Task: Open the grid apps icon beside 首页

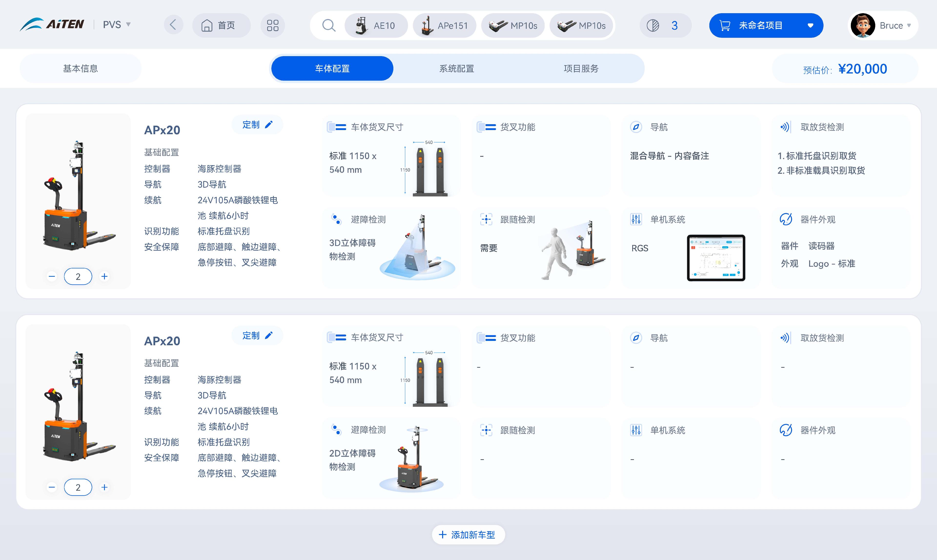Action: click(273, 25)
